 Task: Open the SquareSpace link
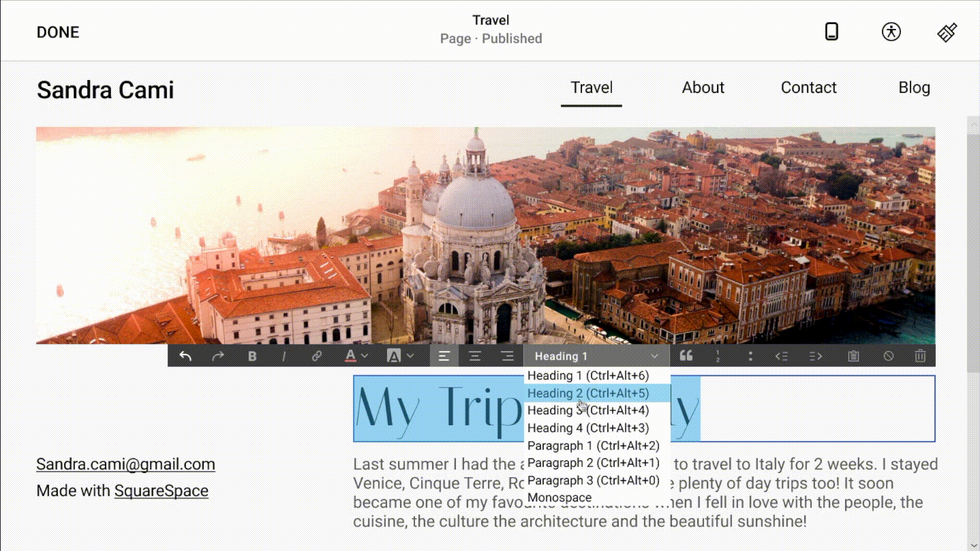161,491
